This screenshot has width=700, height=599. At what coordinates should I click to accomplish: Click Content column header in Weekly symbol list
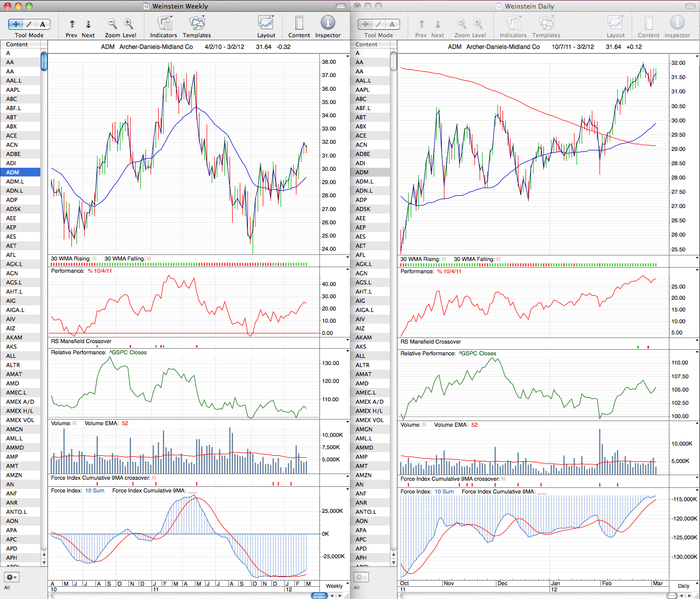click(20, 44)
